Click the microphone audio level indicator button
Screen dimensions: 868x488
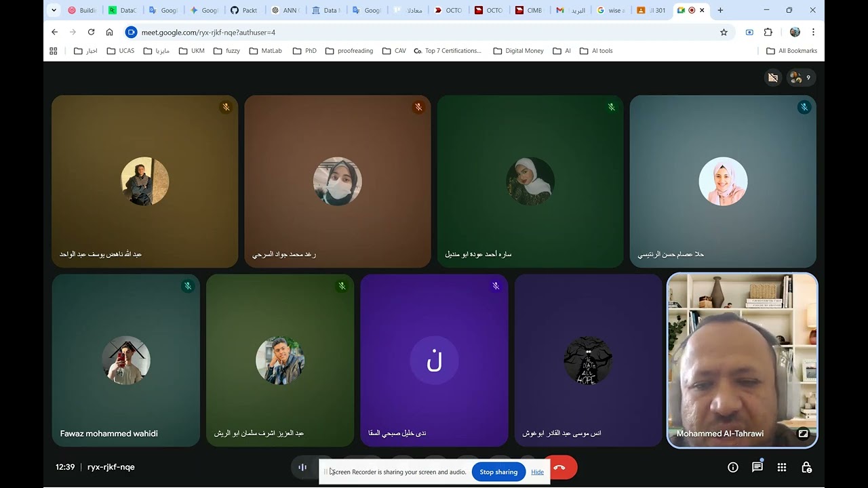pyautogui.click(x=302, y=467)
